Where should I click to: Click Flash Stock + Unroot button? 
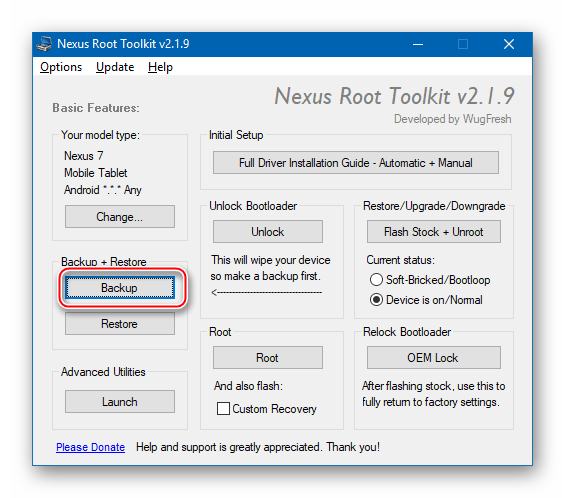(x=433, y=232)
